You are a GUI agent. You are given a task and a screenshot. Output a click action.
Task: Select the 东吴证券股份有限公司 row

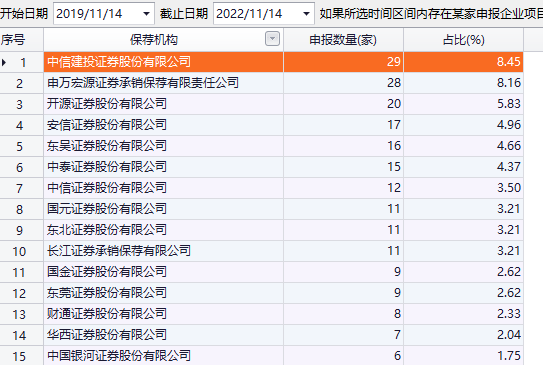point(261,146)
